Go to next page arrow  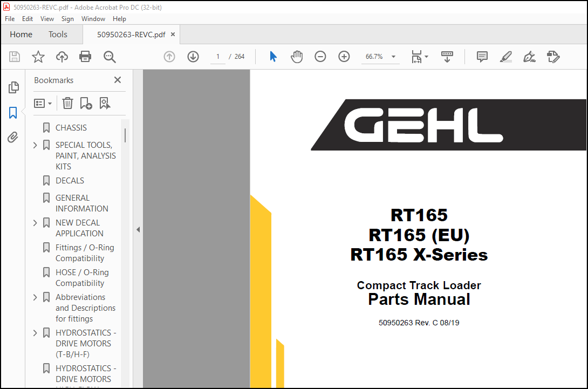[193, 57]
